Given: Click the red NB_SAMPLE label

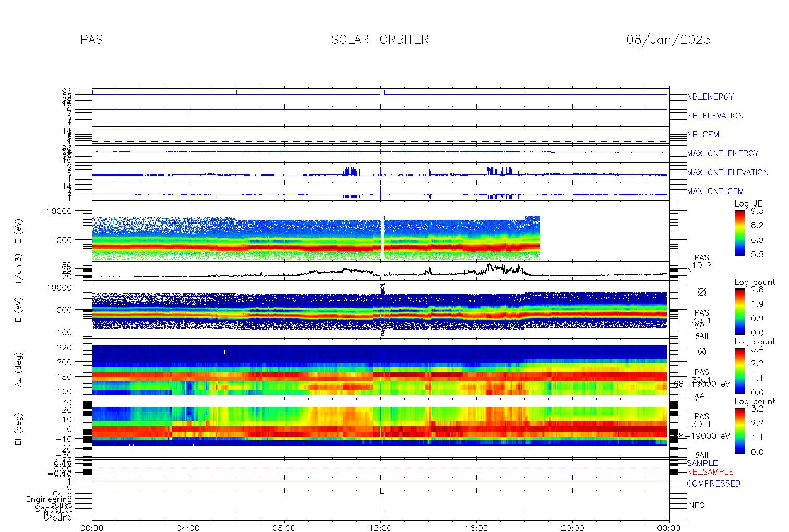Looking at the screenshot, I should [x=710, y=472].
